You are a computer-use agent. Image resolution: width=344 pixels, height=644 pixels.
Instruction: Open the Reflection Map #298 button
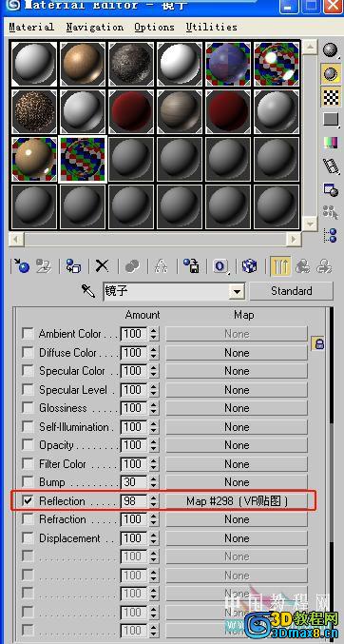coord(237,501)
